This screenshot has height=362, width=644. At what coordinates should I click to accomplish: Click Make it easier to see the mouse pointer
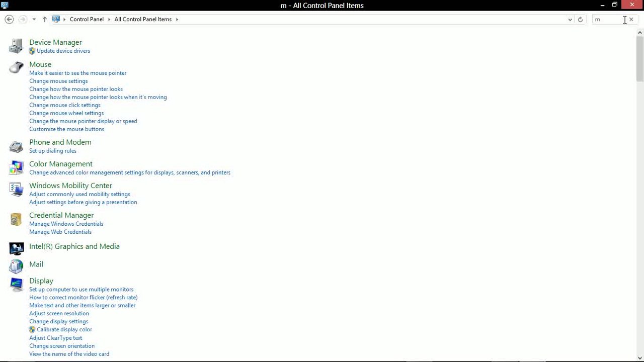click(x=78, y=73)
